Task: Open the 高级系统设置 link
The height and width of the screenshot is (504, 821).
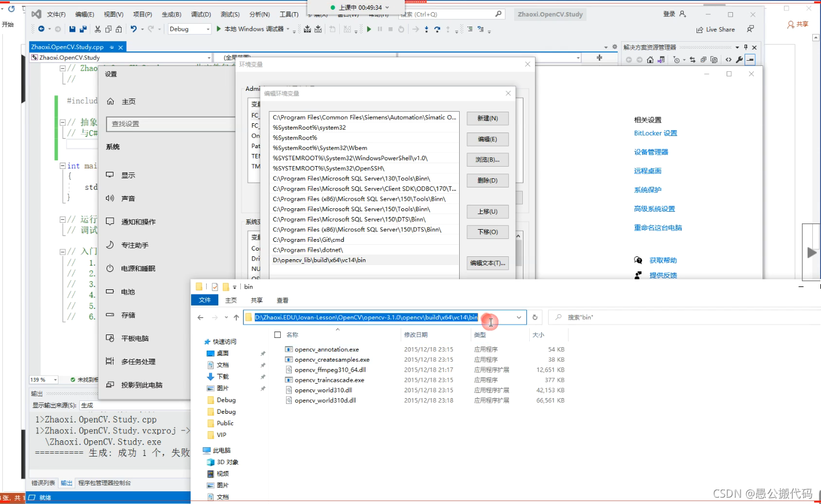Action: click(654, 209)
